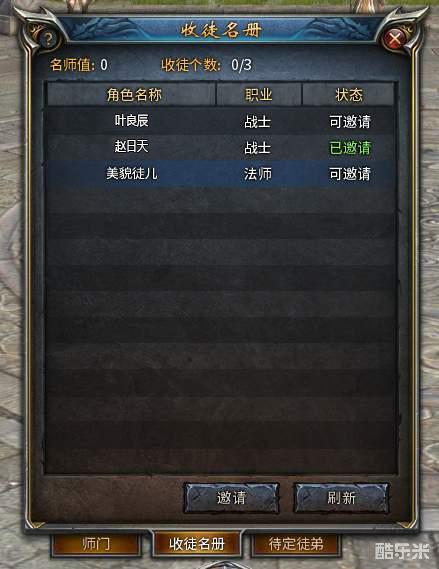439x569 pixels.
Task: Click the 角色名称 column header
Action: tap(134, 95)
